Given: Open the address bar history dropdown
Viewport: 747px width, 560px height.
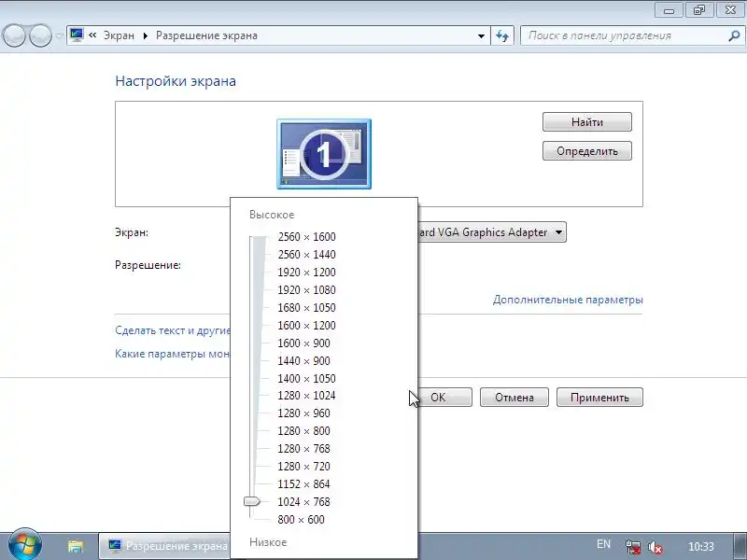Looking at the screenshot, I should [481, 35].
